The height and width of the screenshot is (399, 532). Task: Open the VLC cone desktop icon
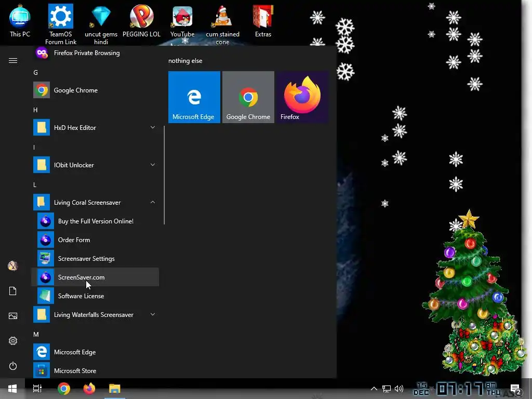(x=222, y=24)
